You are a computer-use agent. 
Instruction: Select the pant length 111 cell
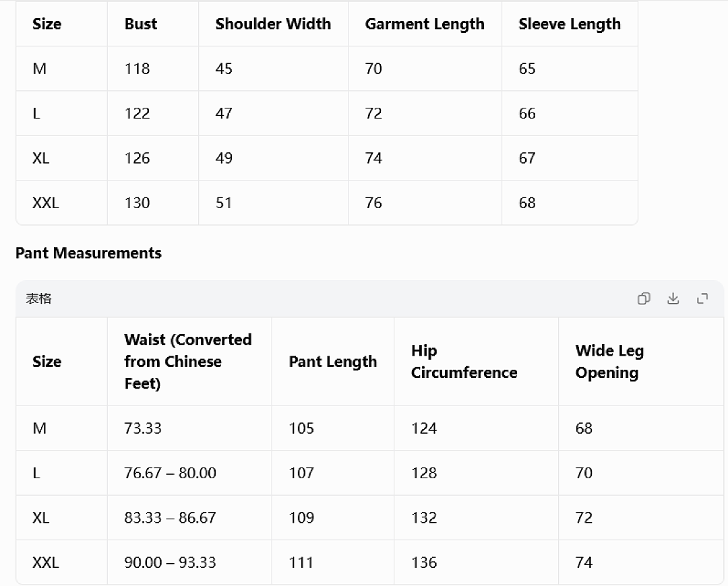pyautogui.click(x=333, y=562)
